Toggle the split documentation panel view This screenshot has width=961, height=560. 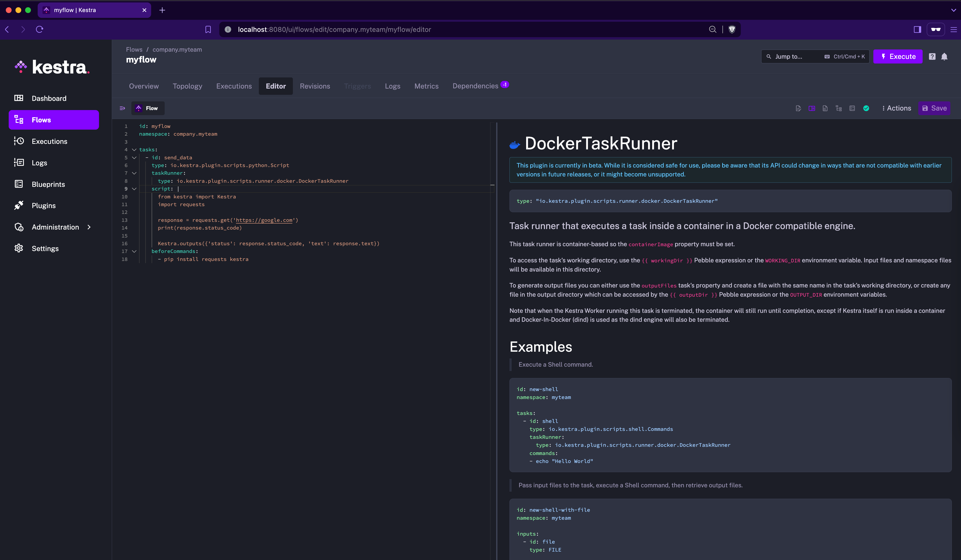812,108
